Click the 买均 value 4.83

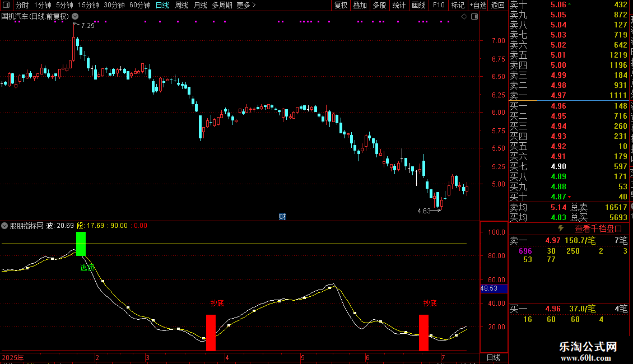click(x=558, y=217)
